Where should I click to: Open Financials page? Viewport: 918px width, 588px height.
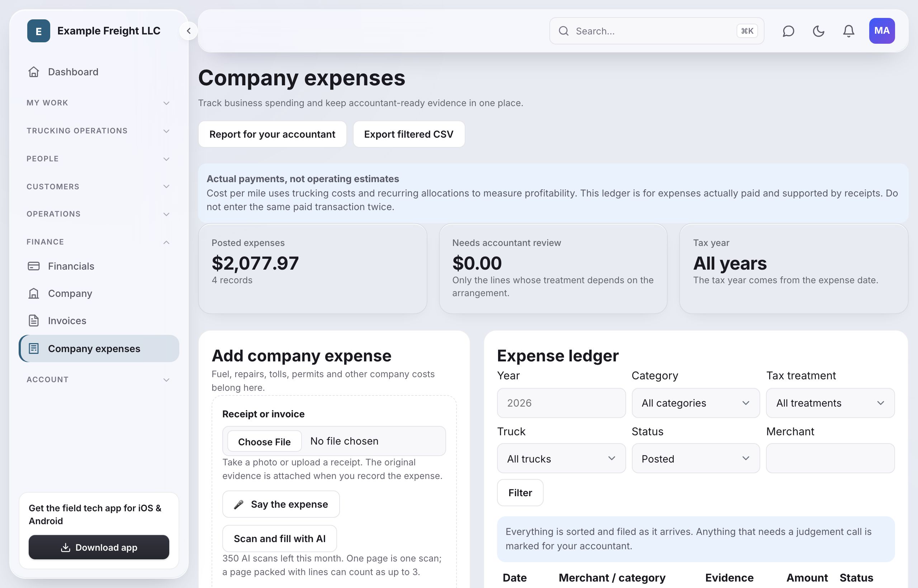(x=99, y=266)
